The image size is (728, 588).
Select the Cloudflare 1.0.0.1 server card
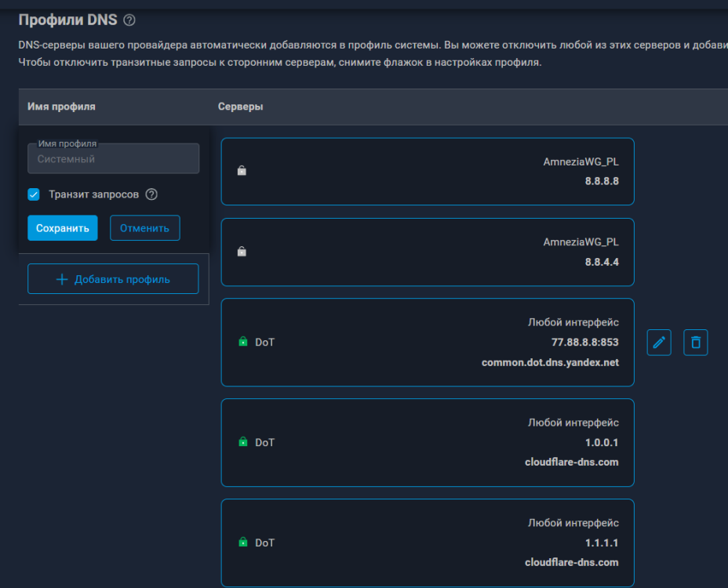pyautogui.click(x=427, y=442)
